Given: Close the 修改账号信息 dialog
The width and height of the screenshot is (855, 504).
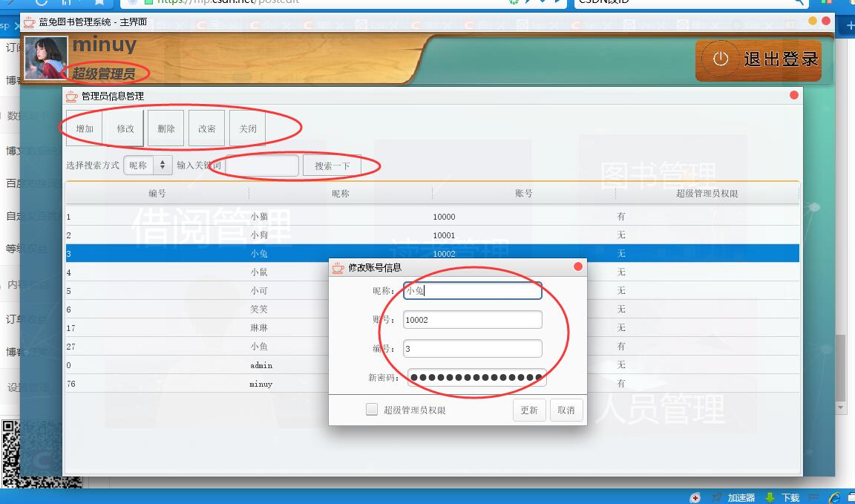Looking at the screenshot, I should click(x=578, y=266).
